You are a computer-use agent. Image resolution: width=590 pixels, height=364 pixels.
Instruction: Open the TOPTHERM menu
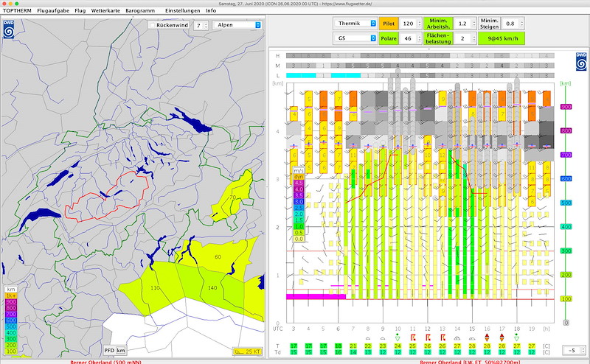tap(17, 10)
